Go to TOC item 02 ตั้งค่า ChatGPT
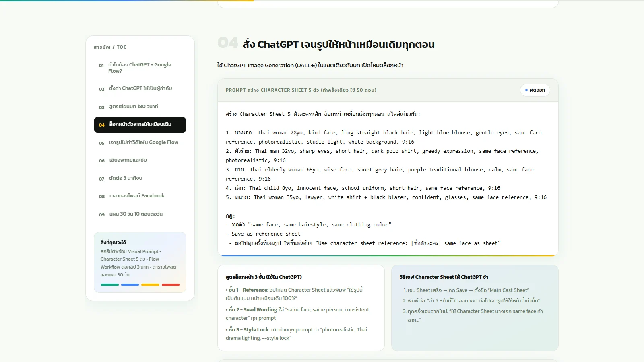The height and width of the screenshot is (362, 644). [x=140, y=88]
